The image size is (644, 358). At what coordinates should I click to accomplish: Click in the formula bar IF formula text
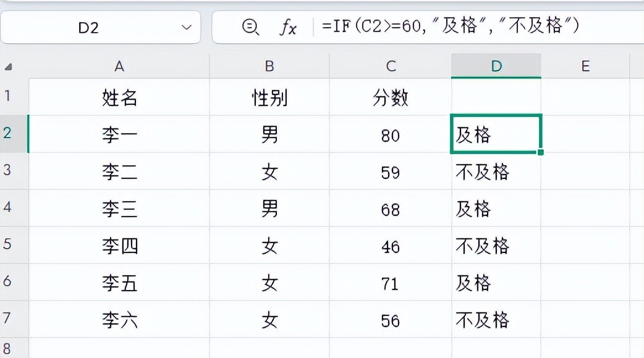point(450,27)
